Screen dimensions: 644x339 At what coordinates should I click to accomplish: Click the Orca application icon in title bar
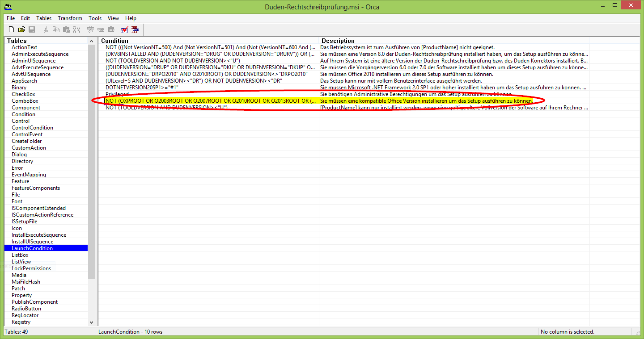[8, 7]
